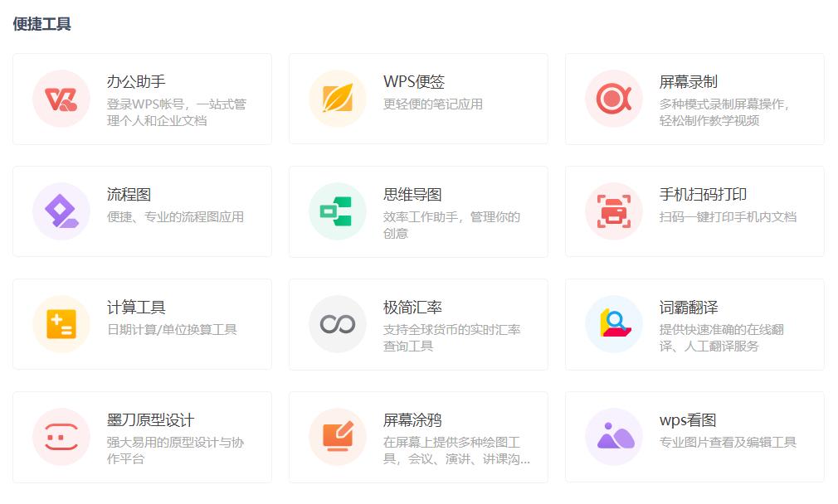838x504 pixels.
Task: Select the 屏幕涂鸦 screen doodle icon
Action: point(337,437)
